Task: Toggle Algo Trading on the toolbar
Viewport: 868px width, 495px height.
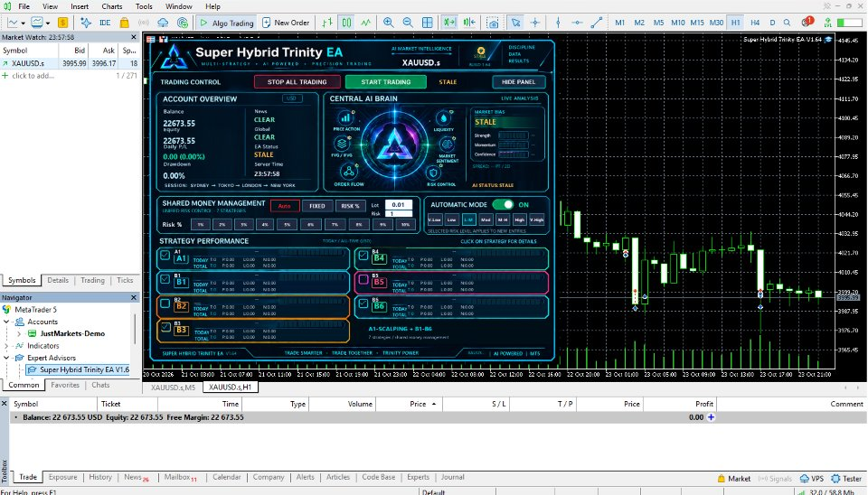Action: tap(226, 23)
